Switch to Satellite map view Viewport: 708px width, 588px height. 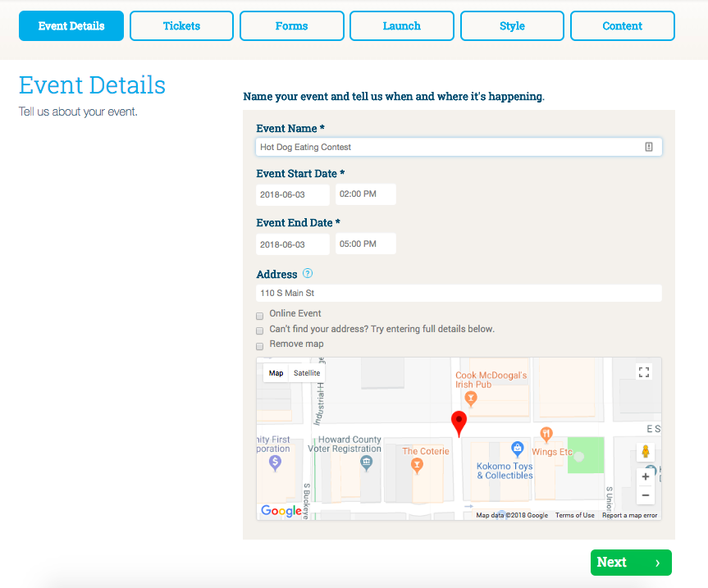click(306, 372)
